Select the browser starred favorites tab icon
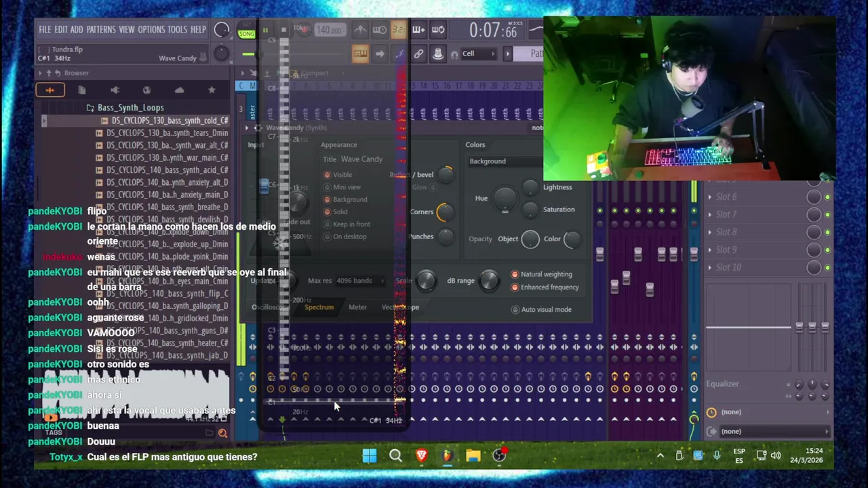The height and width of the screenshot is (488, 868). pos(212,89)
